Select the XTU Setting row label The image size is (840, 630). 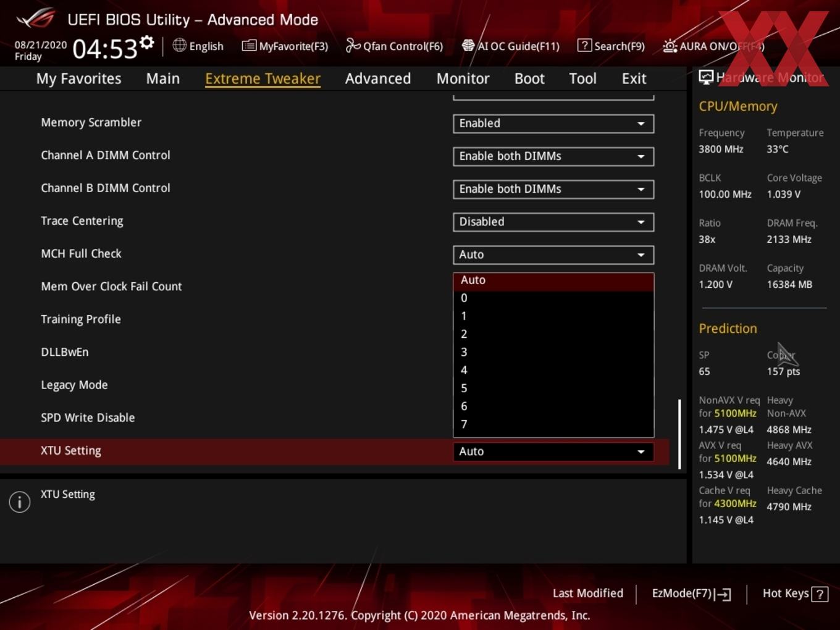pos(70,451)
